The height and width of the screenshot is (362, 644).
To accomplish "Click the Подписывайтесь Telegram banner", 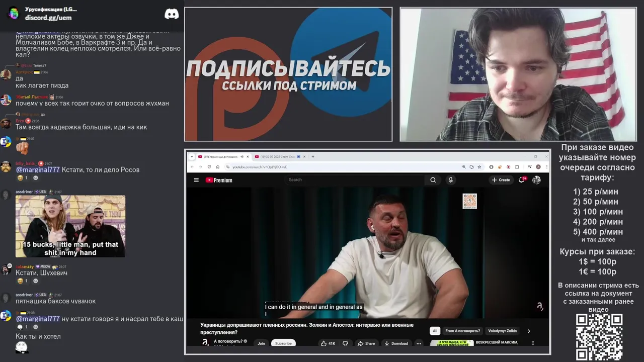I will (288, 74).
